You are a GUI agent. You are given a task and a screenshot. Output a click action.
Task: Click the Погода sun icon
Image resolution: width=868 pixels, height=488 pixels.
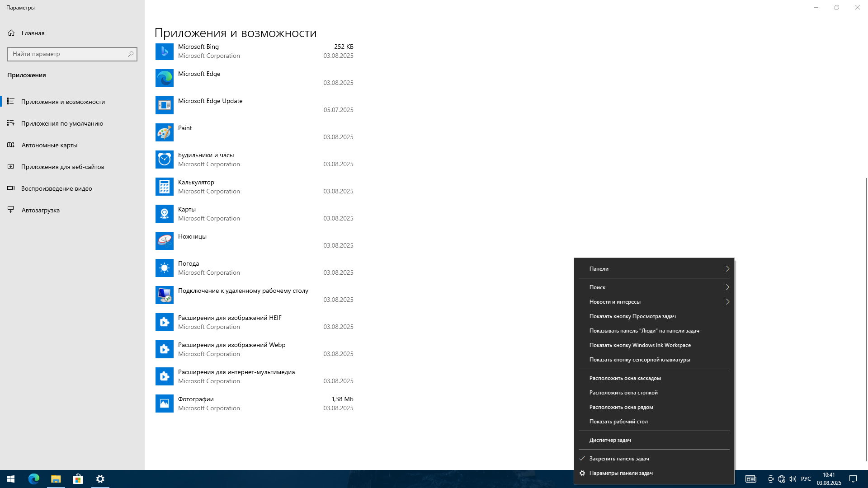pyautogui.click(x=165, y=268)
